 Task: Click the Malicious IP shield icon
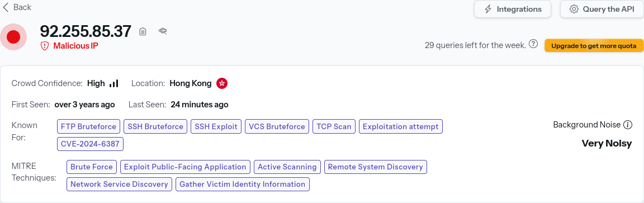coord(45,46)
